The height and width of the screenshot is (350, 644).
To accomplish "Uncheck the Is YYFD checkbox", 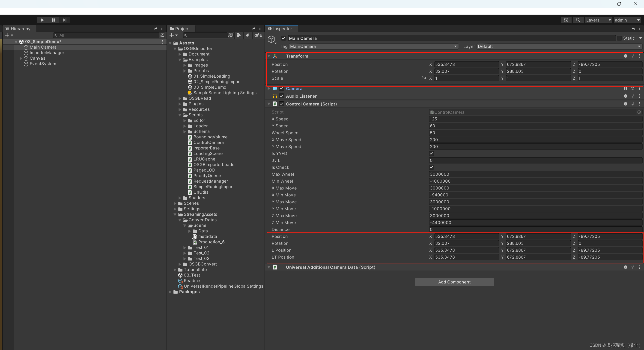I will [432, 153].
